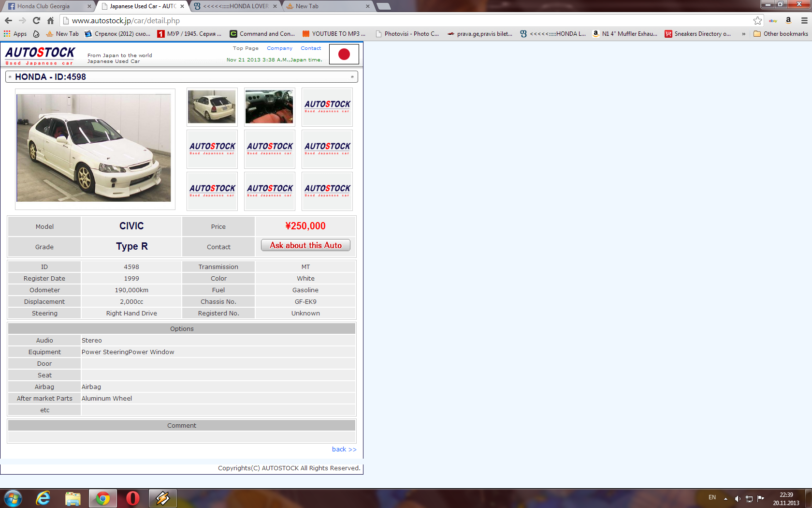Open the YOUTUBE TO MP3 bookmark
This screenshot has width=812, height=508.
[x=334, y=34]
